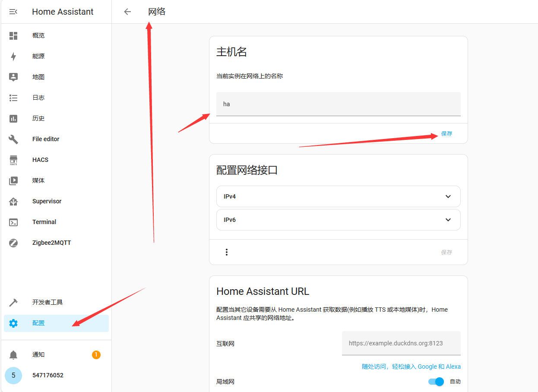The width and height of the screenshot is (538, 392).
Task: Select the 局域网 label
Action: [225, 382]
